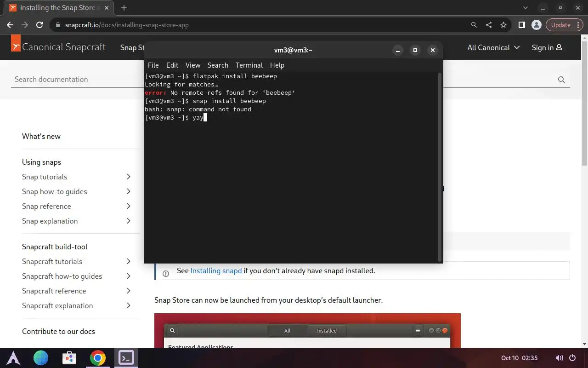Open What's new in the sidebar
This screenshot has height=368, width=588.
41,136
